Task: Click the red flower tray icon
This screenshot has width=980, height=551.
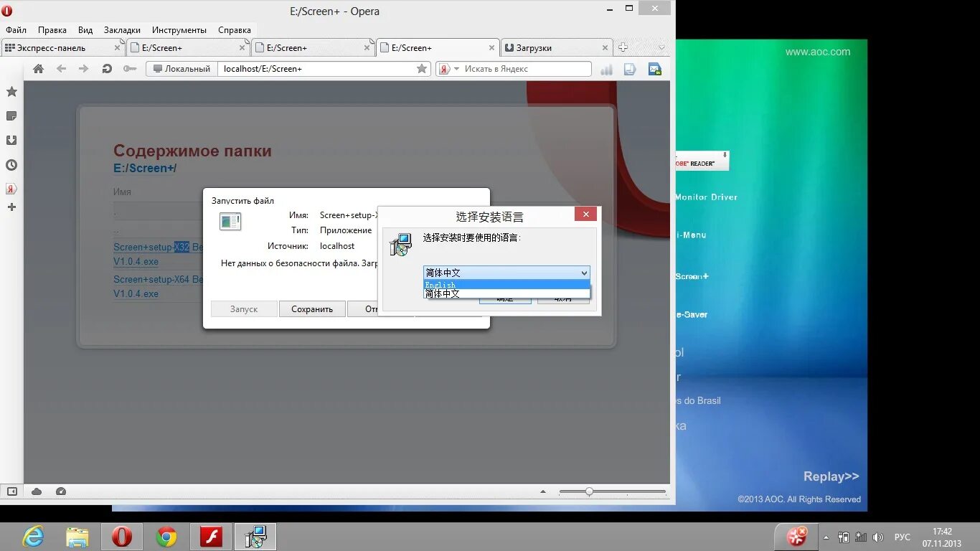Action: [797, 537]
